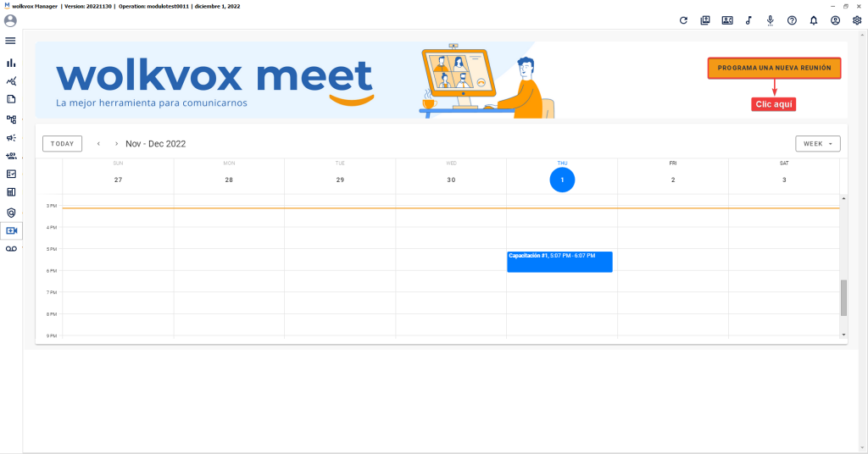Open the account profile circle icon
Image resolution: width=868 pixels, height=454 pixels.
point(835,20)
